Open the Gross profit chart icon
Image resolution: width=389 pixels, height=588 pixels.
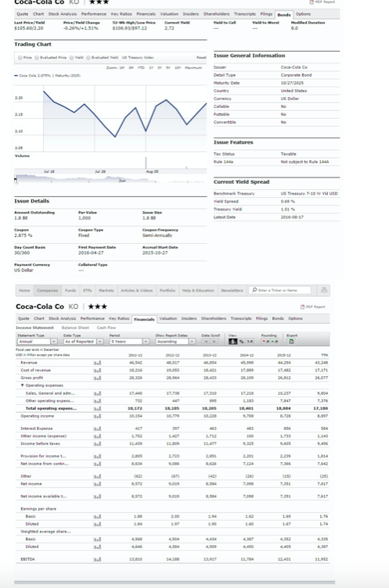98,378
